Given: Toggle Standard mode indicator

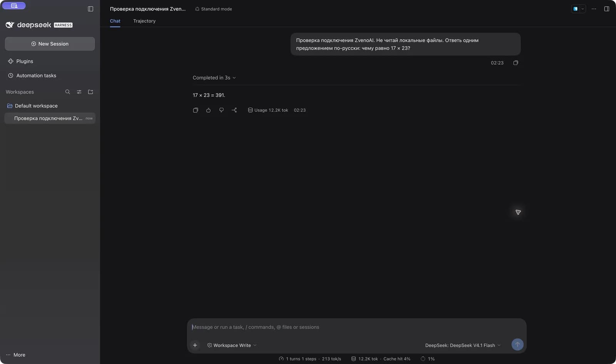Looking at the screenshot, I should pyautogui.click(x=213, y=9).
